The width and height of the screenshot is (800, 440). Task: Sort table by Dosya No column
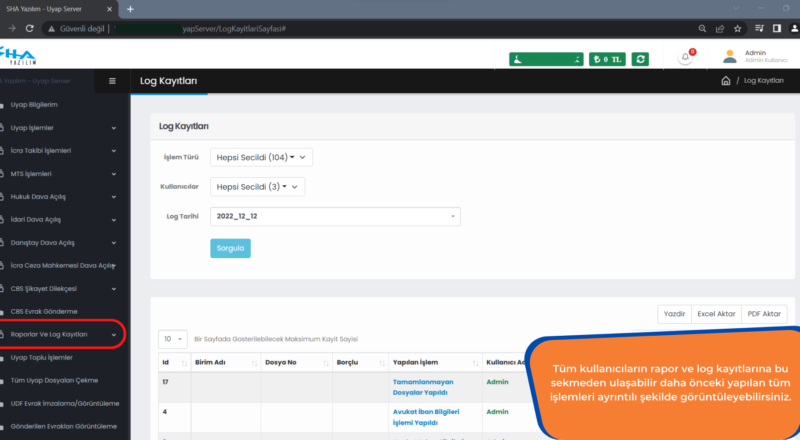click(x=291, y=362)
